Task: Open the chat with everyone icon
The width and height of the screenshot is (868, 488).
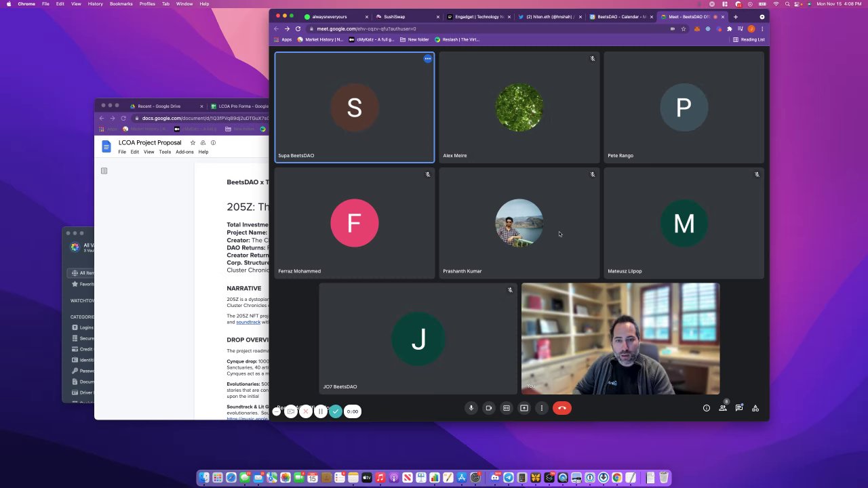Action: click(739, 408)
